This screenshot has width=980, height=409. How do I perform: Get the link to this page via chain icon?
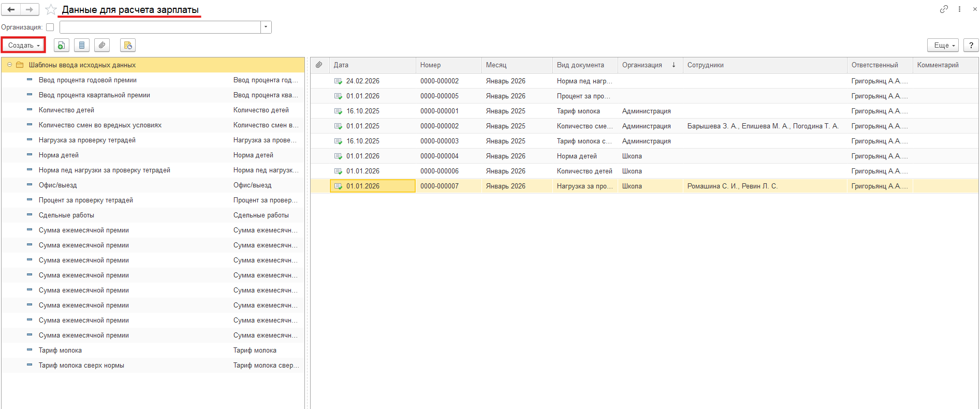click(944, 9)
